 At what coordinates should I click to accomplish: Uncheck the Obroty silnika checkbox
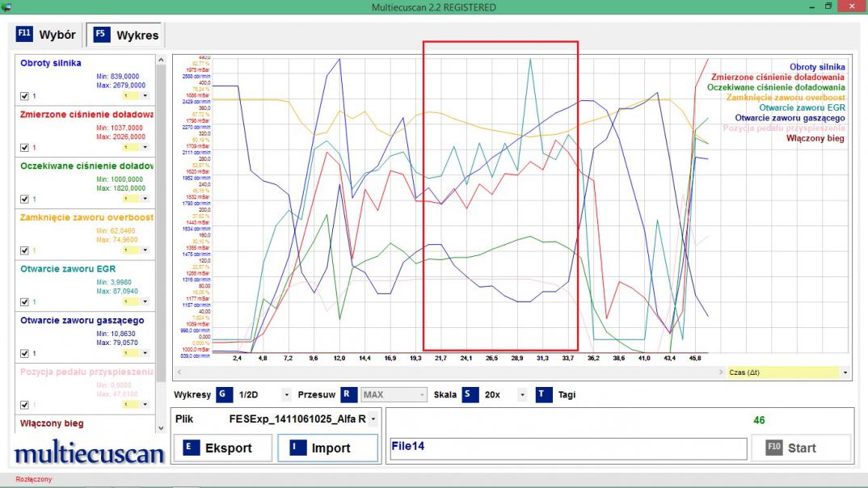point(23,96)
